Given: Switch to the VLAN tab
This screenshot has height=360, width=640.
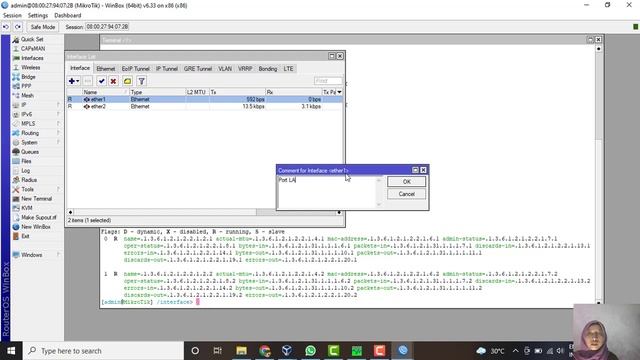Looking at the screenshot, I should tap(225, 69).
